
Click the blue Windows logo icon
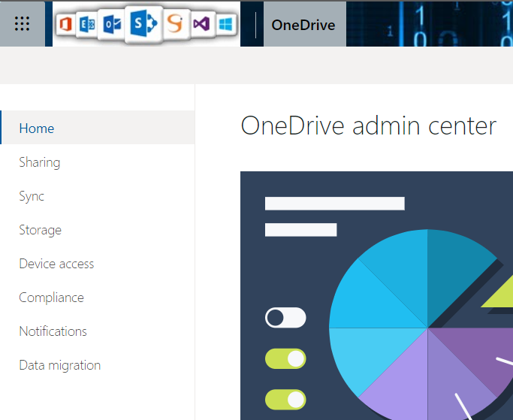click(225, 25)
